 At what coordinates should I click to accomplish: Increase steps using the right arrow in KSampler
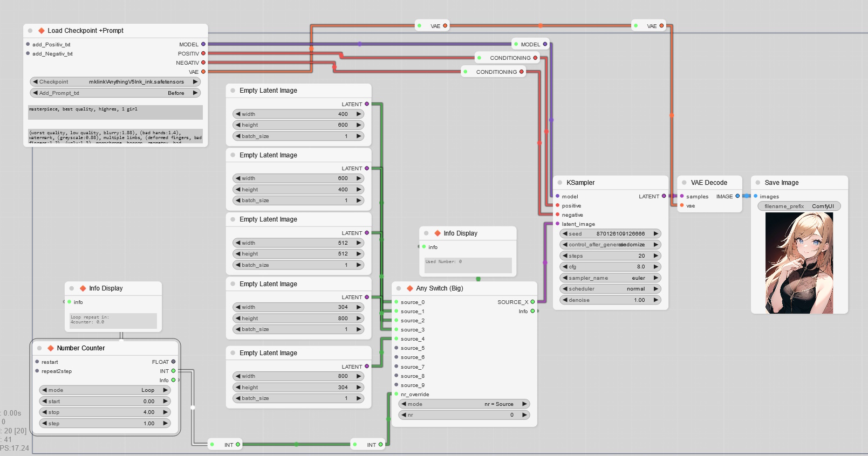tap(656, 256)
